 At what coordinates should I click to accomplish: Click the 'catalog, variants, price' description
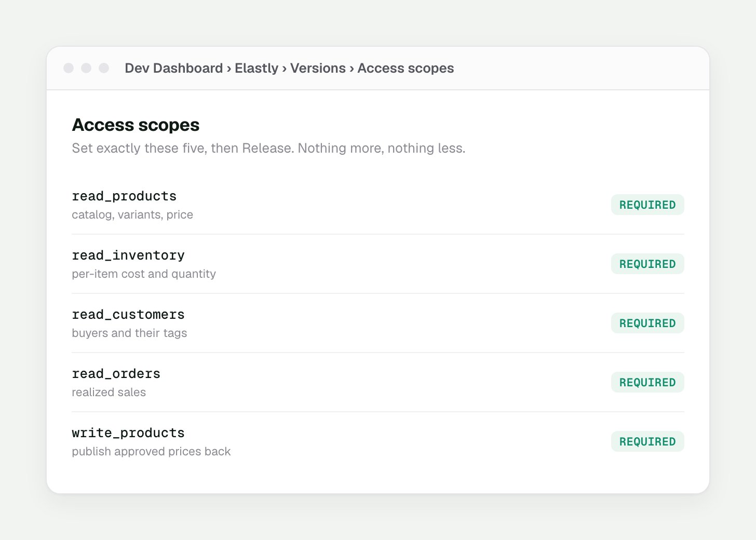tap(132, 215)
